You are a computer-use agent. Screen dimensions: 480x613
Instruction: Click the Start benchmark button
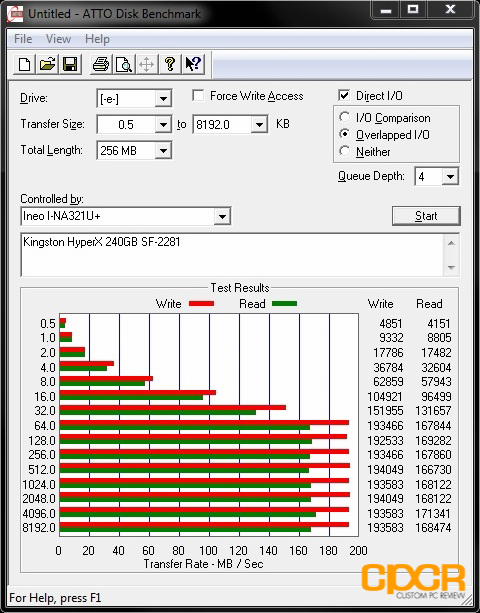click(x=426, y=216)
